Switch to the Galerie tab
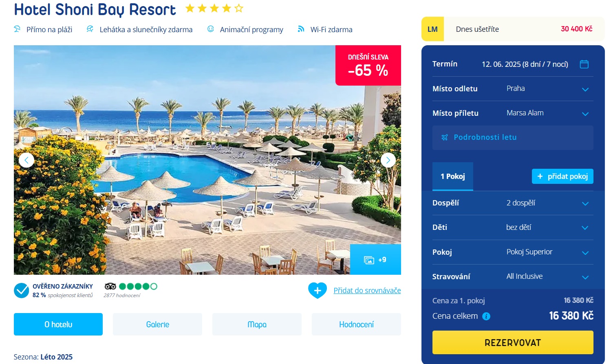 (157, 324)
